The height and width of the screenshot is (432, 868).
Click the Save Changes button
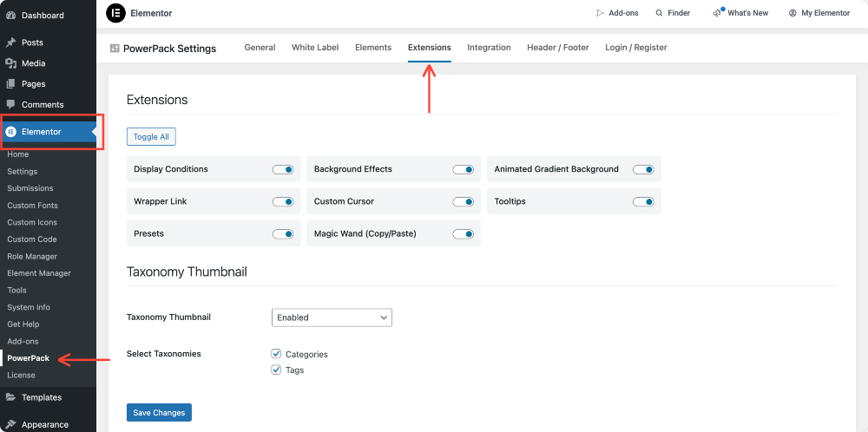click(159, 413)
